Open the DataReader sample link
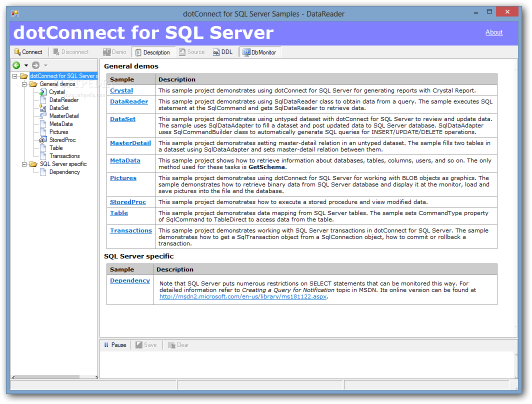The height and width of the screenshot is (404, 532). pyautogui.click(x=129, y=101)
